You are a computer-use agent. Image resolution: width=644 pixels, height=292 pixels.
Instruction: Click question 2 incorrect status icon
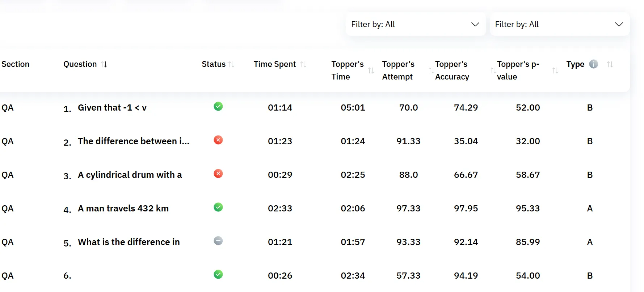[x=218, y=140]
